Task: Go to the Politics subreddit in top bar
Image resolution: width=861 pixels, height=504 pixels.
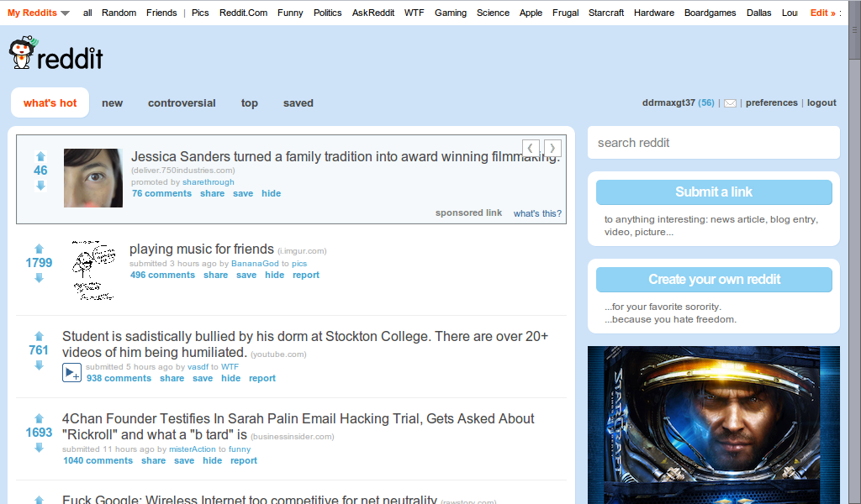Action: tap(327, 13)
